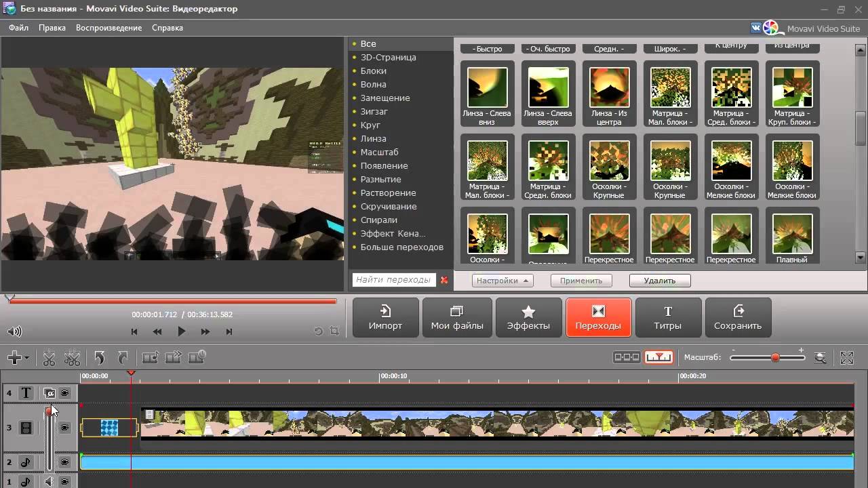The height and width of the screenshot is (488, 868).
Task: Select Линза - Слева вниз transition thumbnail
Action: [488, 94]
